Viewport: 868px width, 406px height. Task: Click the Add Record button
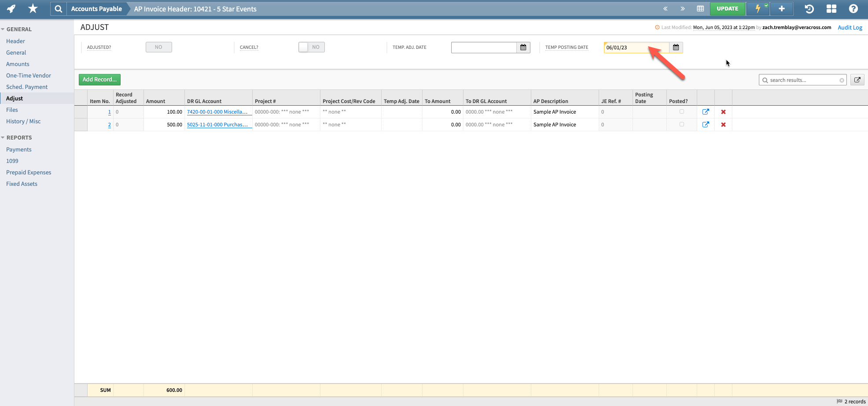point(99,79)
